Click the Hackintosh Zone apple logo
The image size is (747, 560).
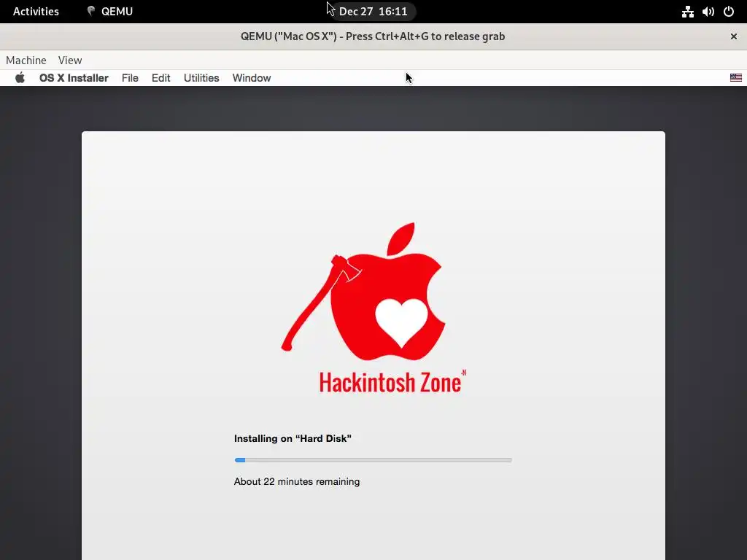[364, 292]
